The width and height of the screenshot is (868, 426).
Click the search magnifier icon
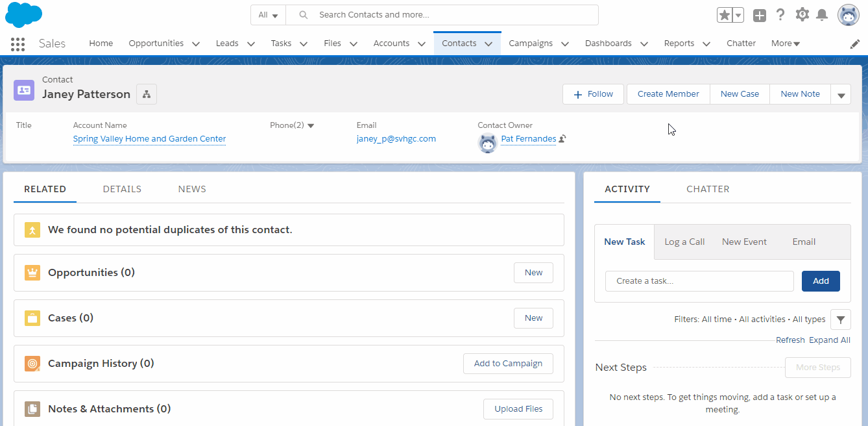pyautogui.click(x=304, y=15)
